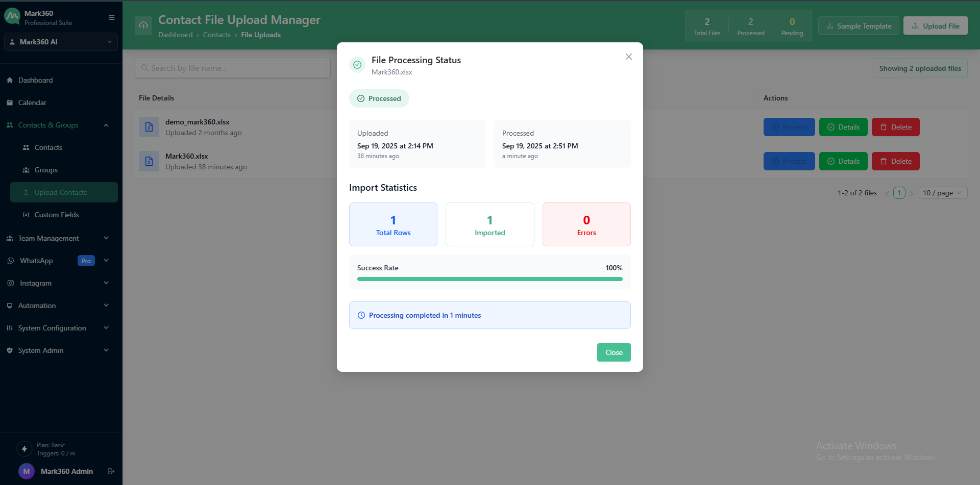Download the Sample Template
This screenshot has height=485, width=980.
858,25
